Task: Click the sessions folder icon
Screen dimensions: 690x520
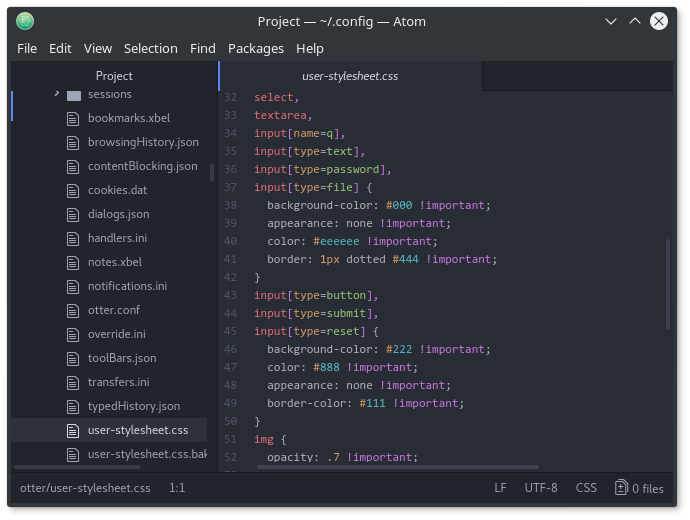Action: (73, 95)
